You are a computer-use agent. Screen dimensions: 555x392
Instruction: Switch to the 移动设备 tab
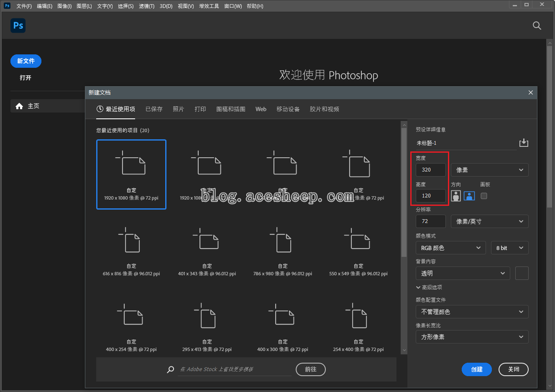click(288, 109)
